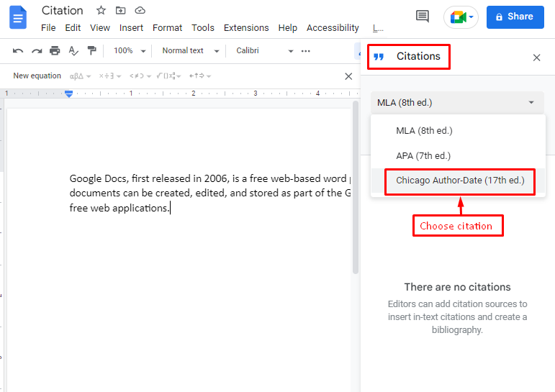Start a Google Meet call
The width and height of the screenshot is (555, 392).
pos(458,17)
